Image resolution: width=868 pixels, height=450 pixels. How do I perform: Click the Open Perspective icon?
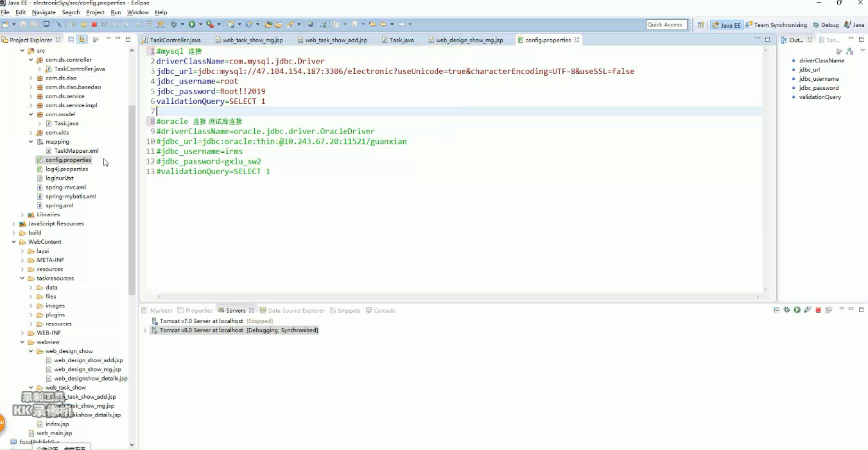(x=701, y=25)
